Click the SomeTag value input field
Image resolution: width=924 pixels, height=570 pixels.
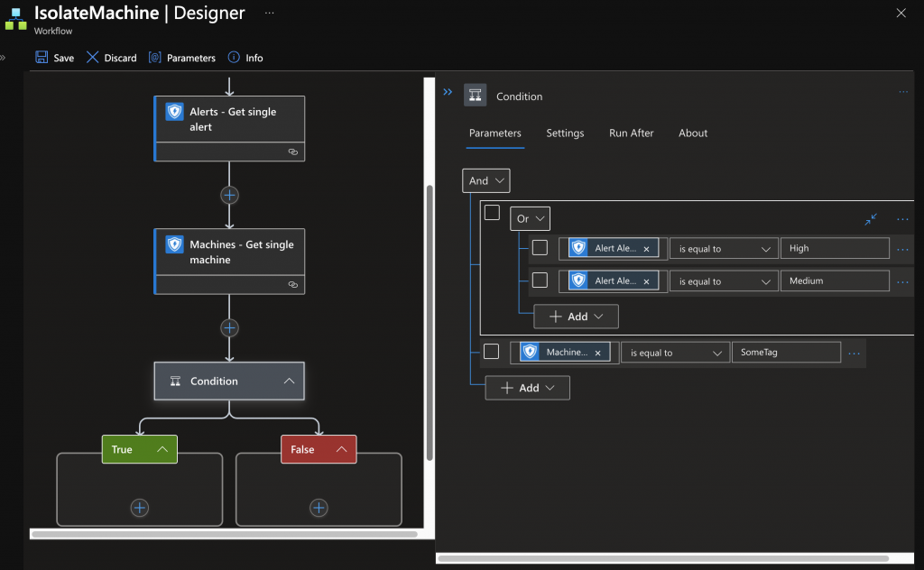tap(785, 353)
